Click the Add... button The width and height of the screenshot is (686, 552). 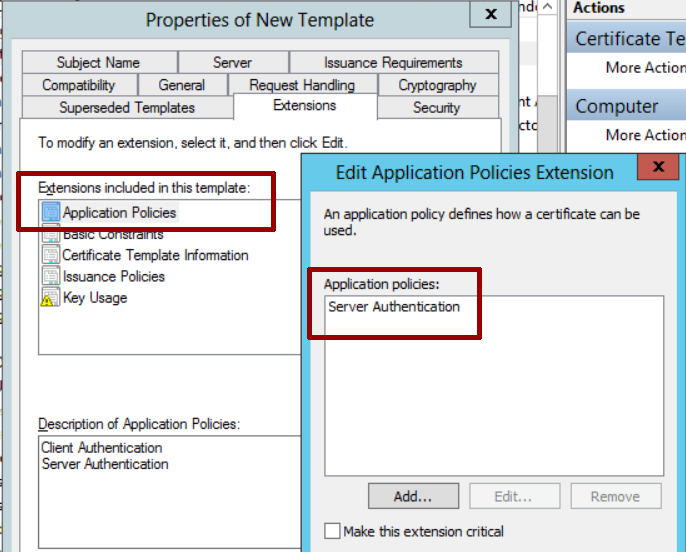[x=413, y=496]
